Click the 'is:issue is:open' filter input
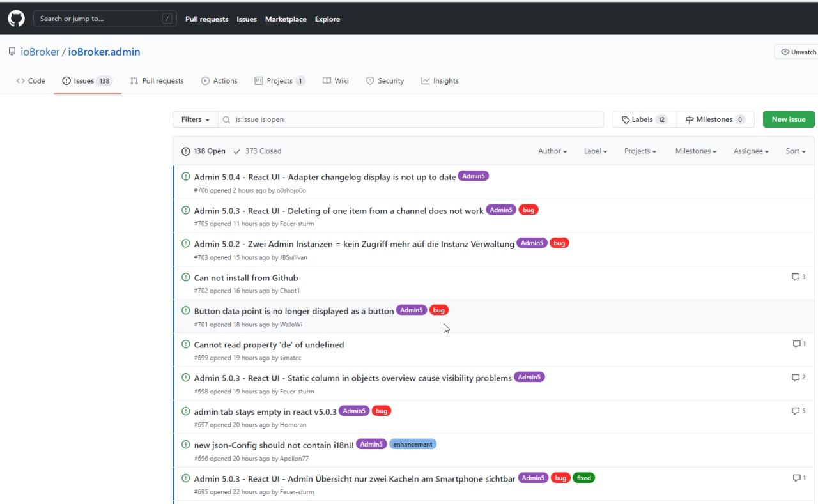 [x=411, y=119]
